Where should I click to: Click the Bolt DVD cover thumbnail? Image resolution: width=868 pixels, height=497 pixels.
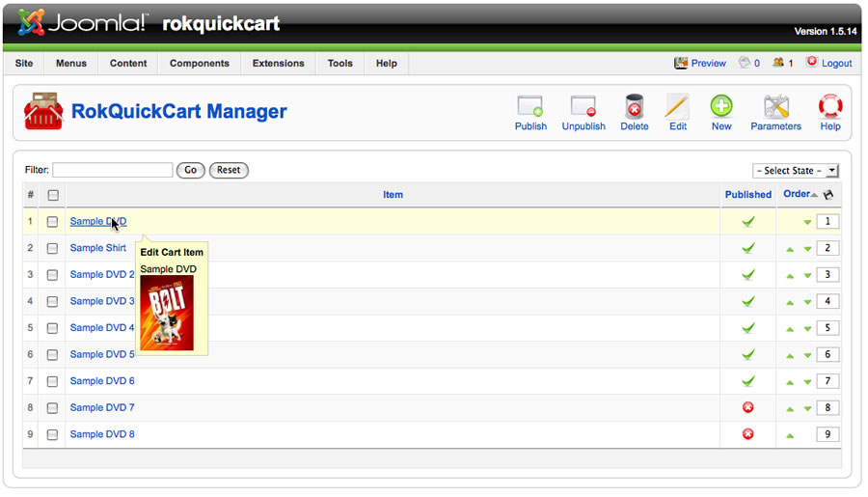[167, 313]
